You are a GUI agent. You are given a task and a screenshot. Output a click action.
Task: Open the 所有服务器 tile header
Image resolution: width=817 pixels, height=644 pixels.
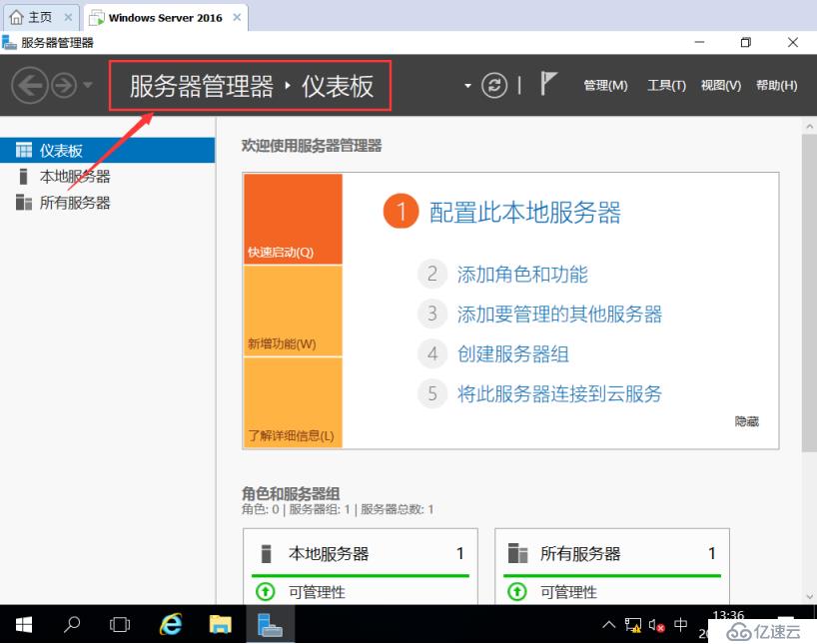[611, 553]
